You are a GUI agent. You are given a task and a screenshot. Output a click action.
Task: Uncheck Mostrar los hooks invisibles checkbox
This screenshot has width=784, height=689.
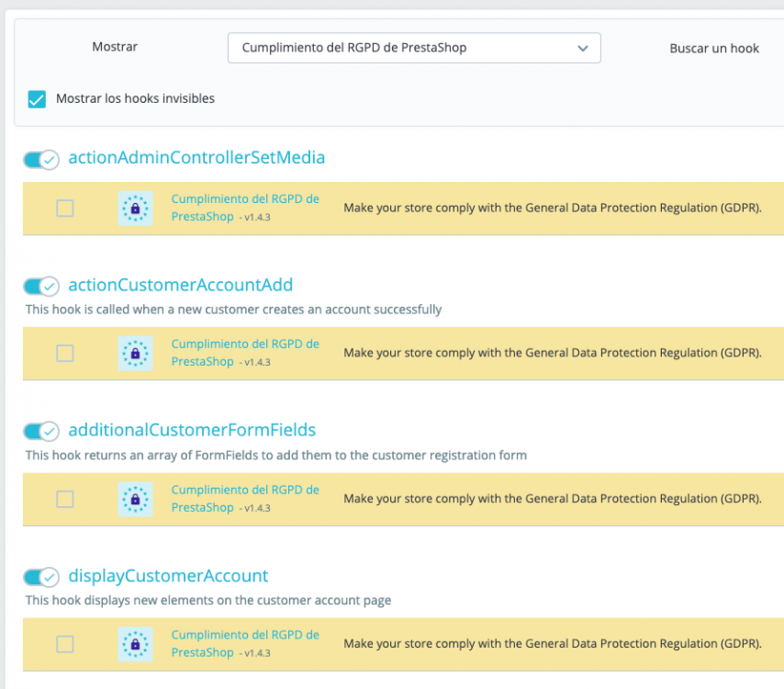(x=37, y=99)
